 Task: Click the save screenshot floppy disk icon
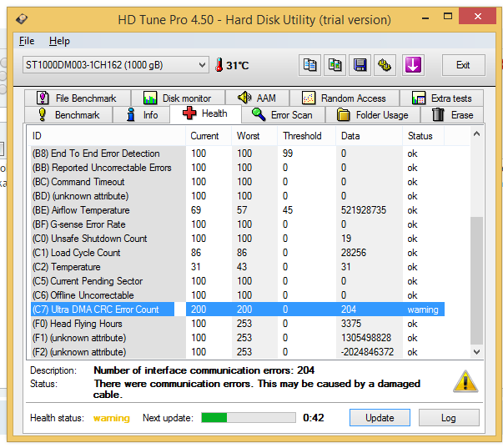click(360, 65)
